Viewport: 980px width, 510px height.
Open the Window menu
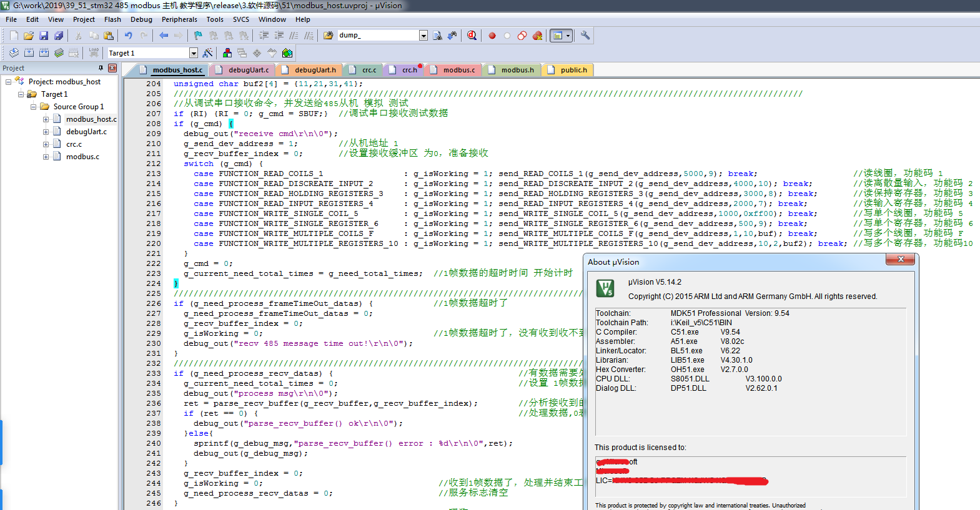(272, 19)
